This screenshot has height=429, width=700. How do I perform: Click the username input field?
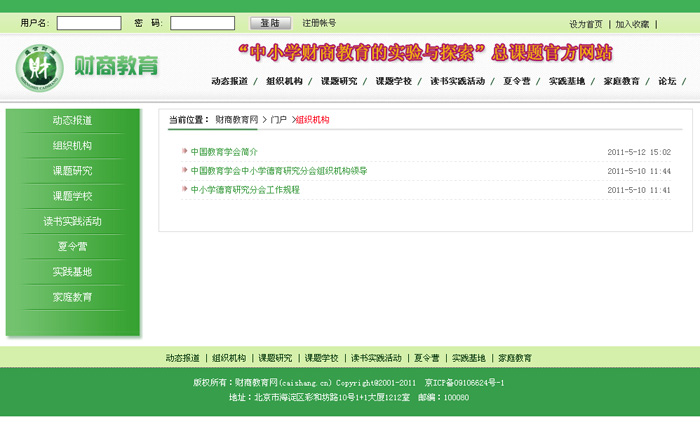click(x=89, y=23)
